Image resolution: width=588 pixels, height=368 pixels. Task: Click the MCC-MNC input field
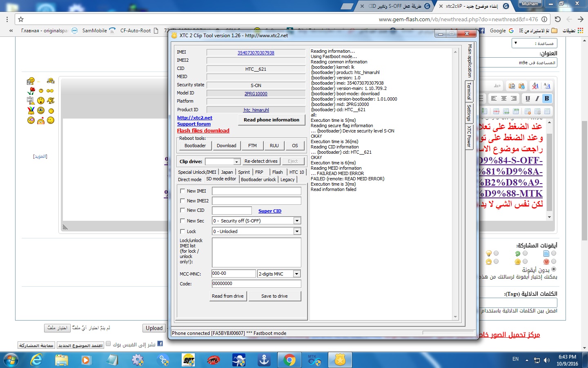point(234,274)
